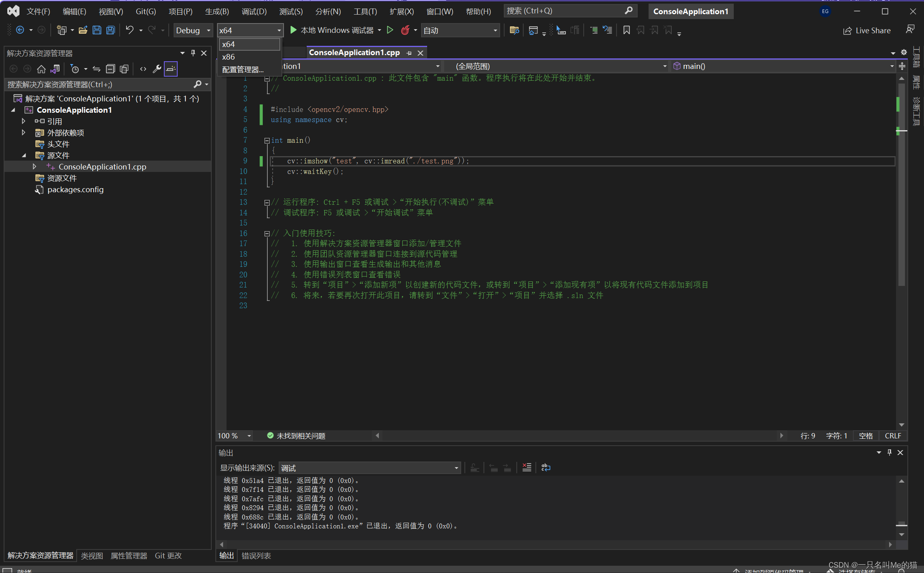Switch to the 错误列表 tab
924x573 pixels.
(256, 556)
